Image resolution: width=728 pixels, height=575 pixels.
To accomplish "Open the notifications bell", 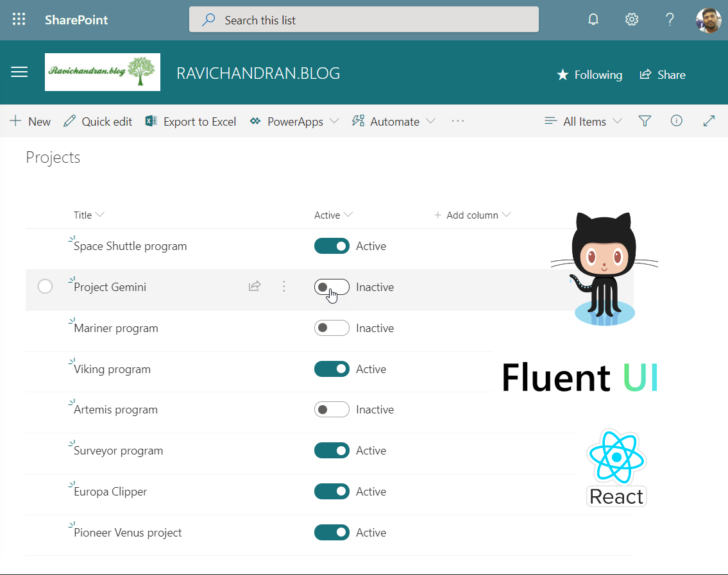I will click(x=593, y=20).
